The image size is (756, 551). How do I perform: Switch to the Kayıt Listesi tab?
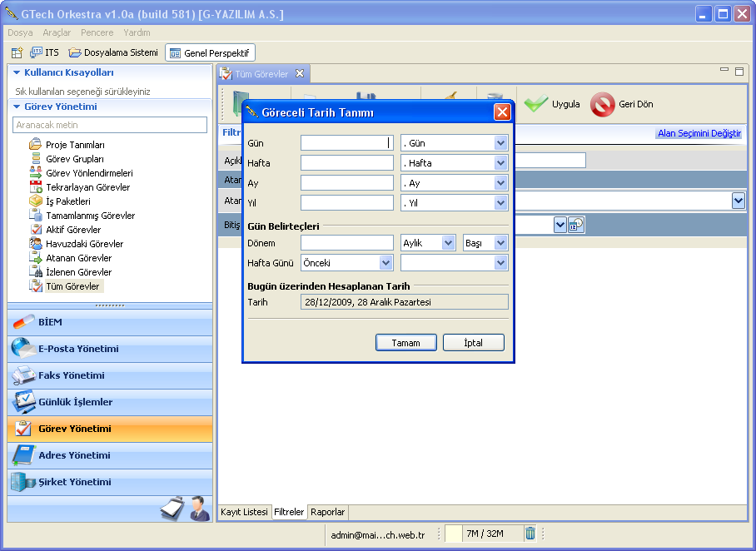243,512
